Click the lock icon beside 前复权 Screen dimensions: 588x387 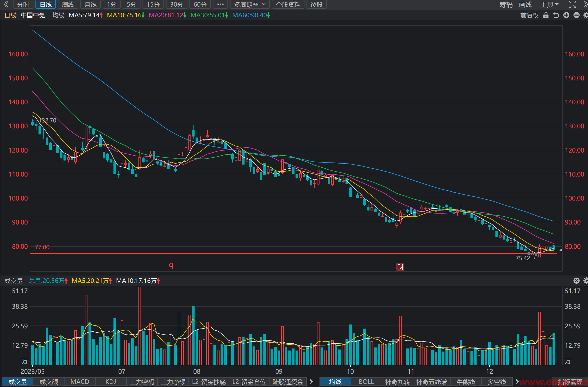(x=546, y=15)
